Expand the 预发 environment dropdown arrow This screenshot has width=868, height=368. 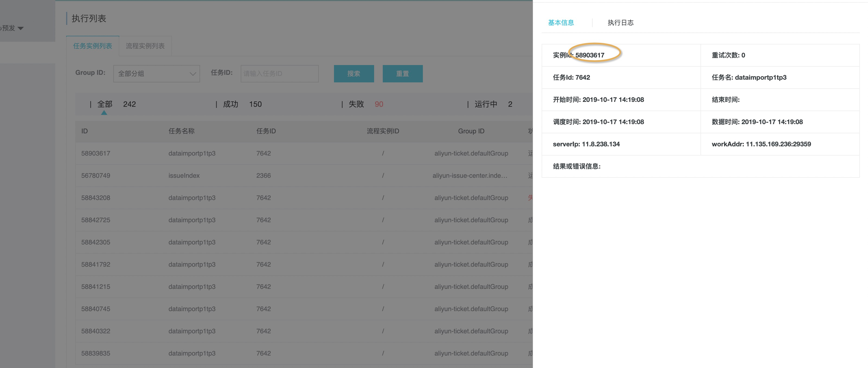pyautogui.click(x=21, y=28)
